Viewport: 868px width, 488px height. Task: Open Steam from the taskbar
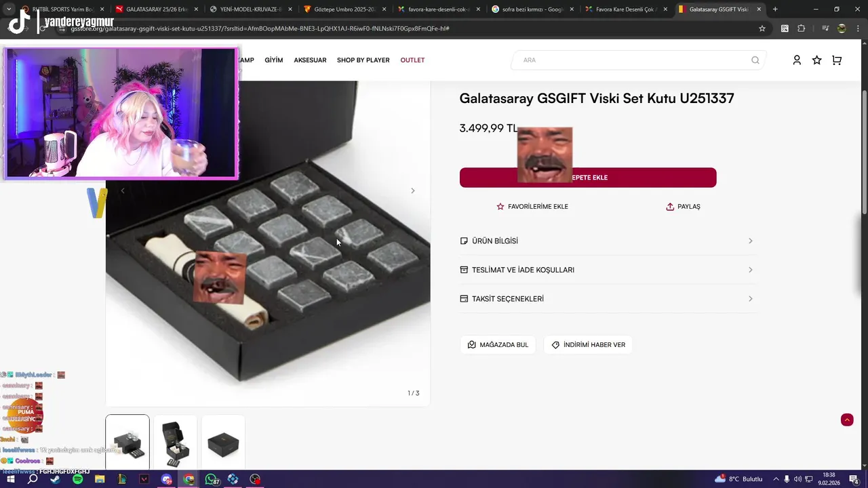(x=55, y=479)
